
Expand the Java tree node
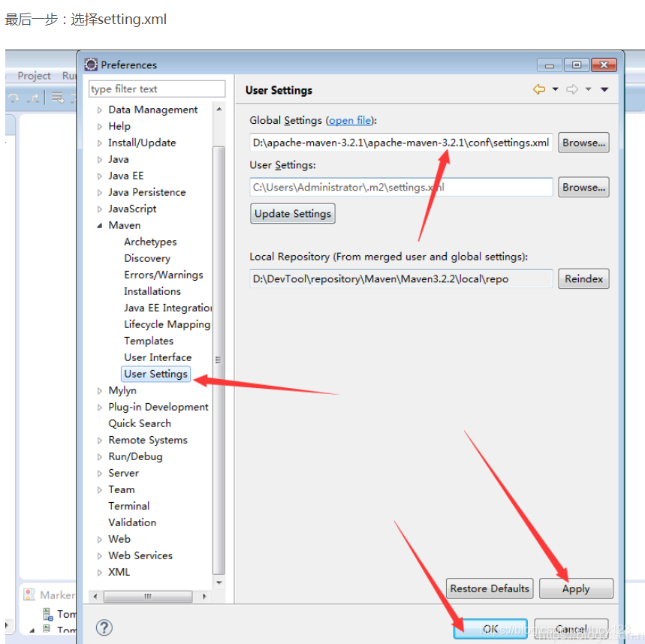99,159
